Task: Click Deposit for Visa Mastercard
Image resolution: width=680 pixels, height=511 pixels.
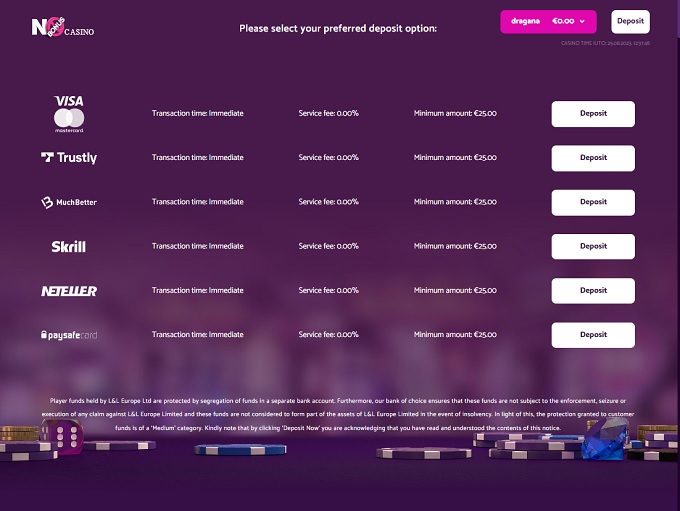Action: (593, 114)
